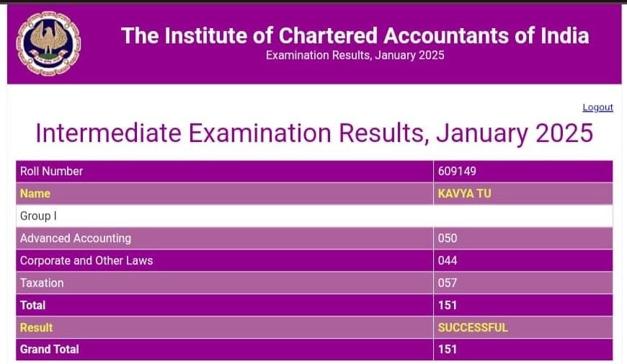Click the Intermediate Examination Results heading
This screenshot has width=627, height=364.
coord(314,133)
